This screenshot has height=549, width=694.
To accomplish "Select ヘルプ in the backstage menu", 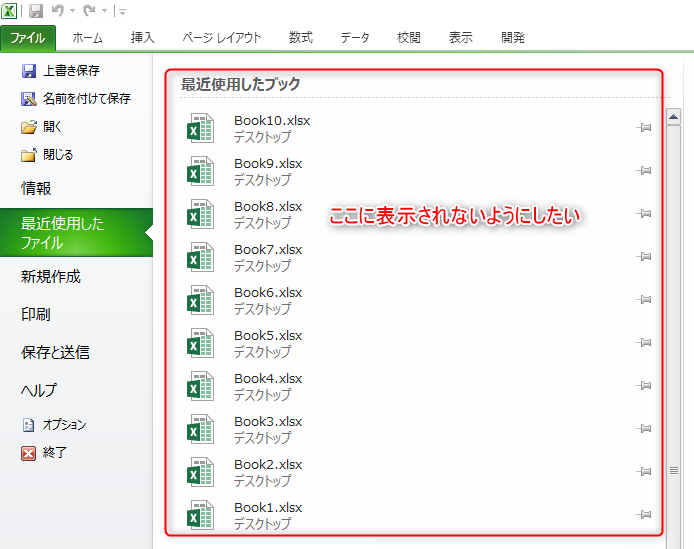I will point(39,390).
